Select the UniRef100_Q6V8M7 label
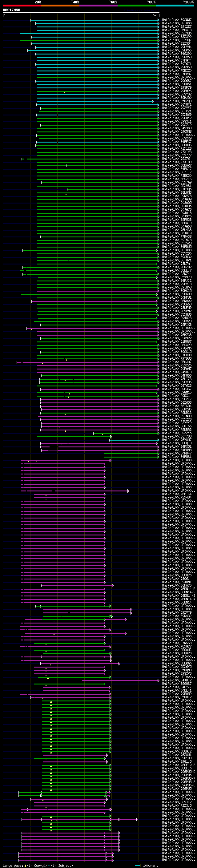Image resolution: width=197 pixels, height=868 pixels. pos(177,440)
